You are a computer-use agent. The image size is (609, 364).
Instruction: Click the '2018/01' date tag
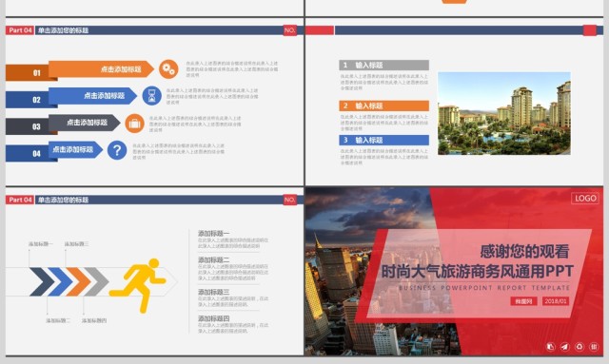(x=556, y=301)
